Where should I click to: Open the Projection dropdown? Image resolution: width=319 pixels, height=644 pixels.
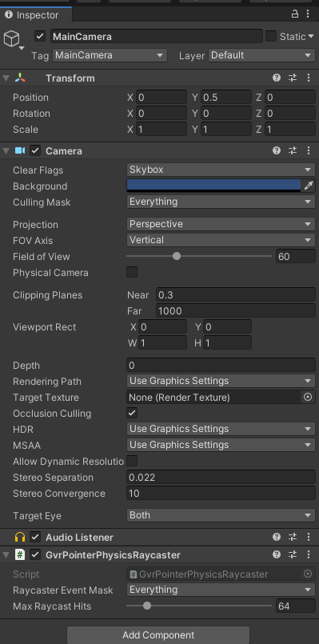click(221, 224)
